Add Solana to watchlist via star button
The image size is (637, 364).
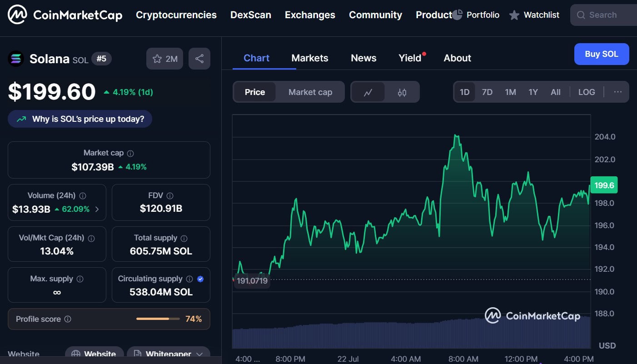(164, 59)
